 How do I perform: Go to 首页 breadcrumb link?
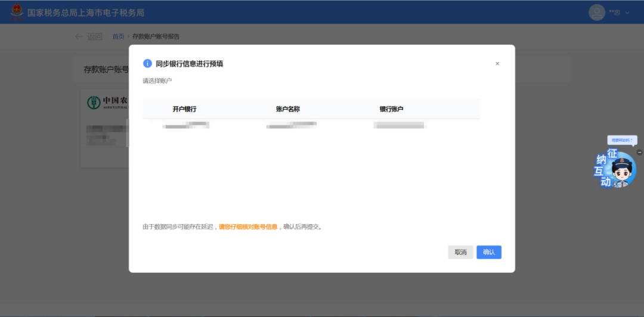119,36
